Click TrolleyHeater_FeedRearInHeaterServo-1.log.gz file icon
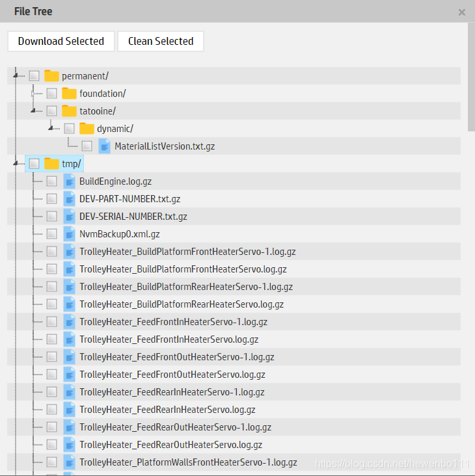Viewport: 475px width, 476px height. click(69, 392)
